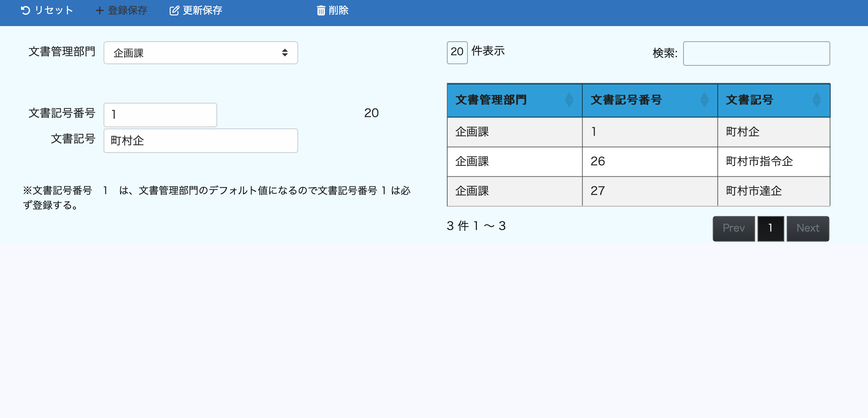Click the 企画課 cell in row 27

[x=472, y=191]
